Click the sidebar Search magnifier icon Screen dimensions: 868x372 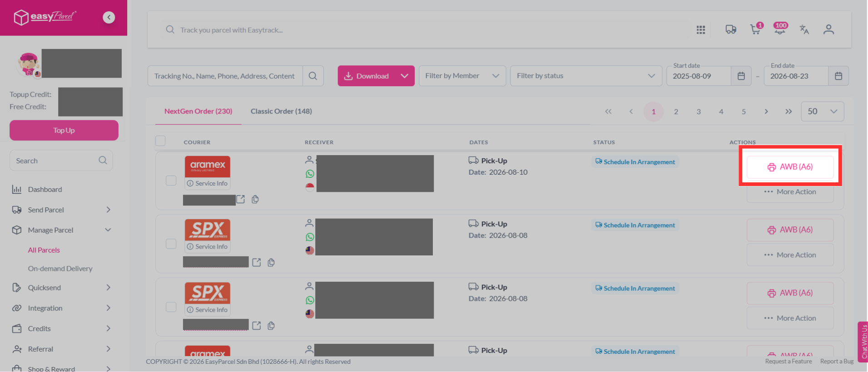pos(103,160)
